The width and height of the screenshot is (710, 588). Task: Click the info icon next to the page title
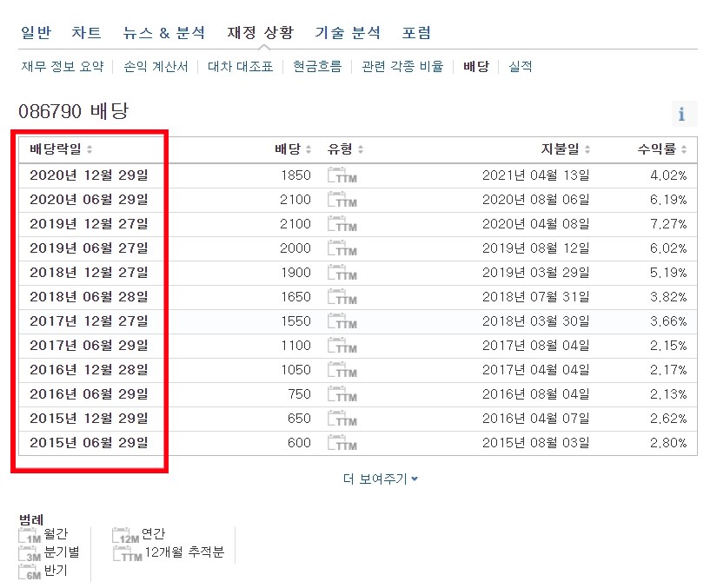pyautogui.click(x=684, y=113)
